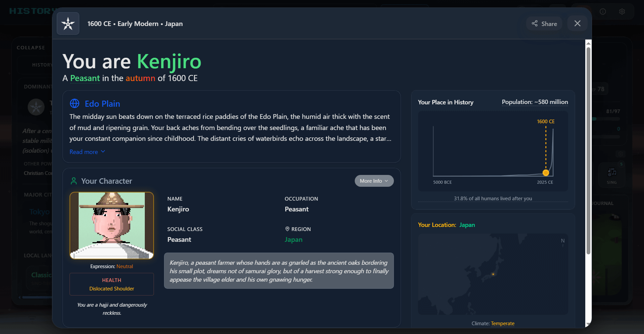644x334 pixels.
Task: Click the Dislocated Shoulder health status
Action: (x=112, y=289)
